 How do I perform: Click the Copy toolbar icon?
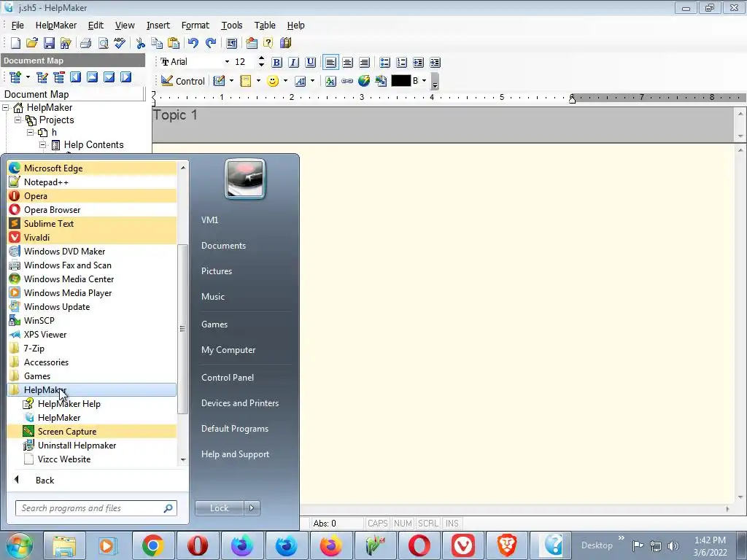(x=157, y=43)
